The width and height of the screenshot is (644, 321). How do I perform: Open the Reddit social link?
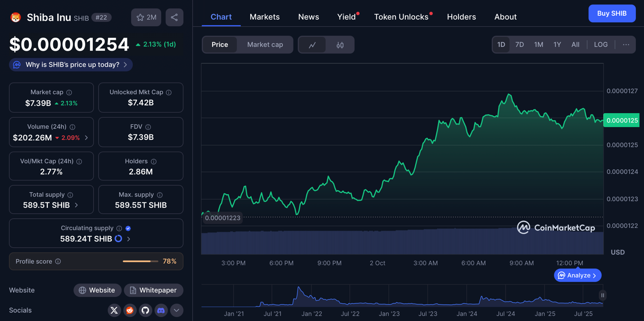130,310
